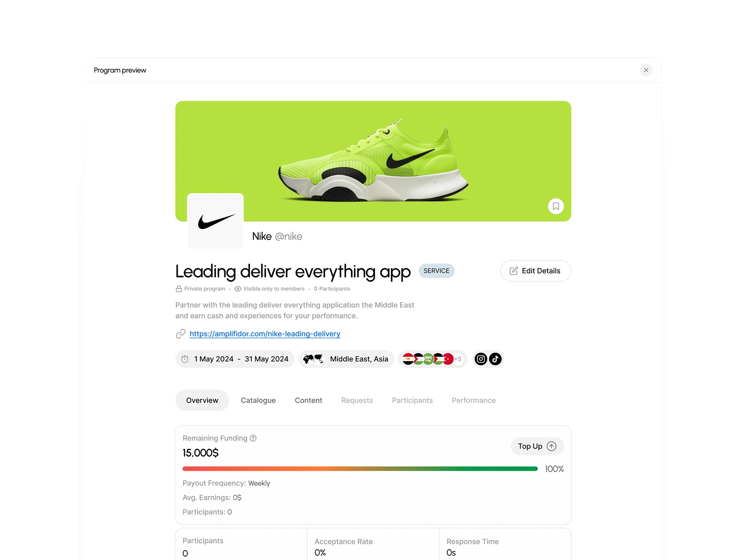
Task: Click the eye visibility icon
Action: point(238,289)
